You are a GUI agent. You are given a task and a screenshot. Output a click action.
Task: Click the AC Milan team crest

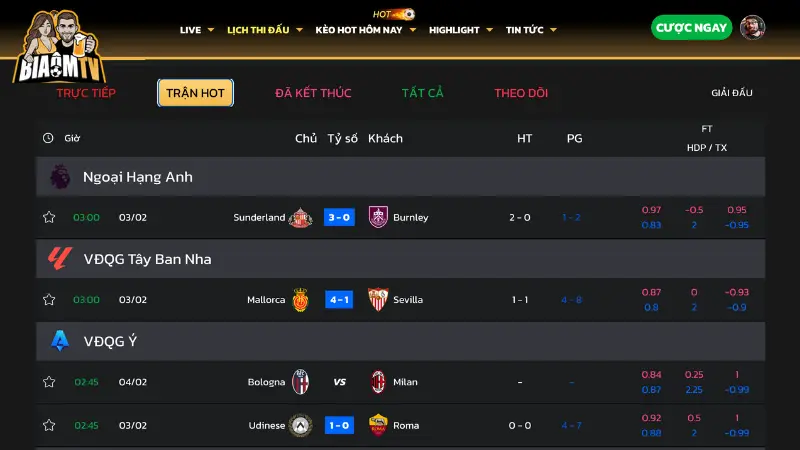click(378, 382)
